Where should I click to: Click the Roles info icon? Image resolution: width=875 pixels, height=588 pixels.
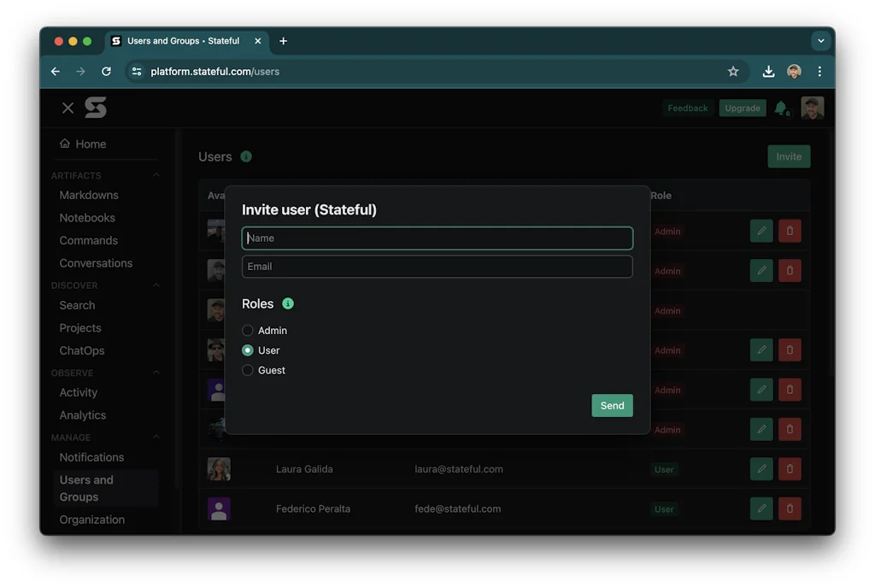[x=288, y=303]
